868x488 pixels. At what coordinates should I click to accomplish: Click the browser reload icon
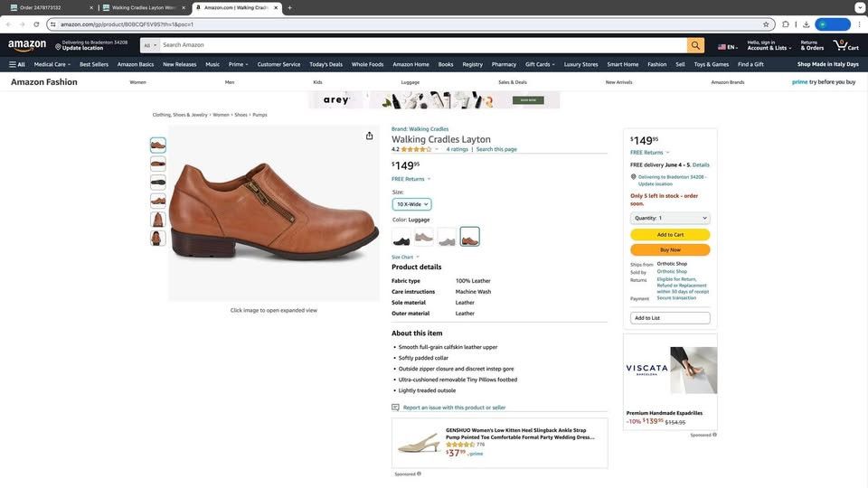tap(36, 24)
